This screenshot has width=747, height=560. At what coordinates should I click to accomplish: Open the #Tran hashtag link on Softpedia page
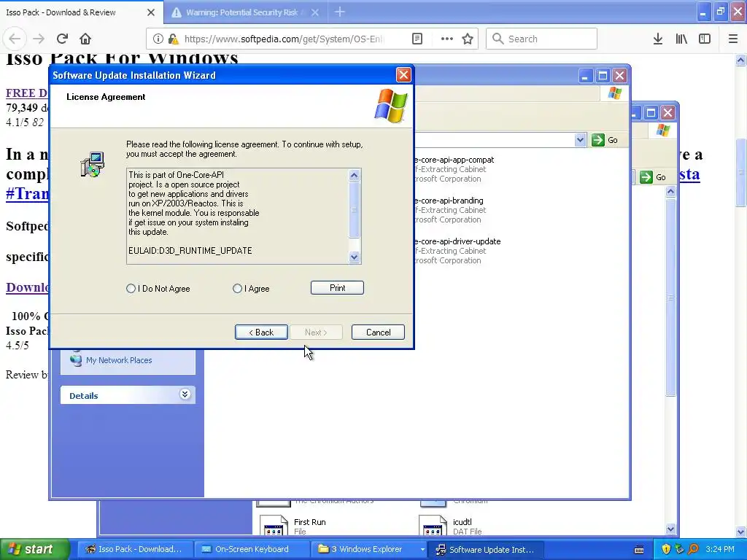click(27, 194)
